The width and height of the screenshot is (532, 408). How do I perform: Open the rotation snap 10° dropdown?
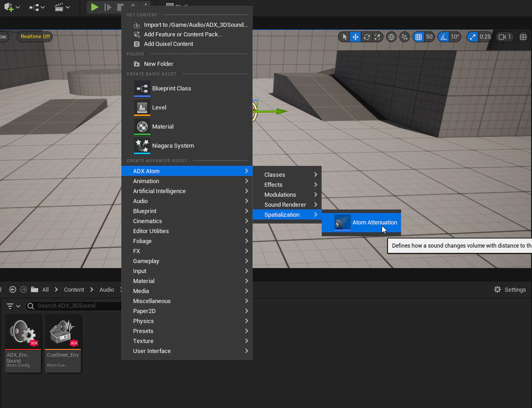click(x=455, y=37)
